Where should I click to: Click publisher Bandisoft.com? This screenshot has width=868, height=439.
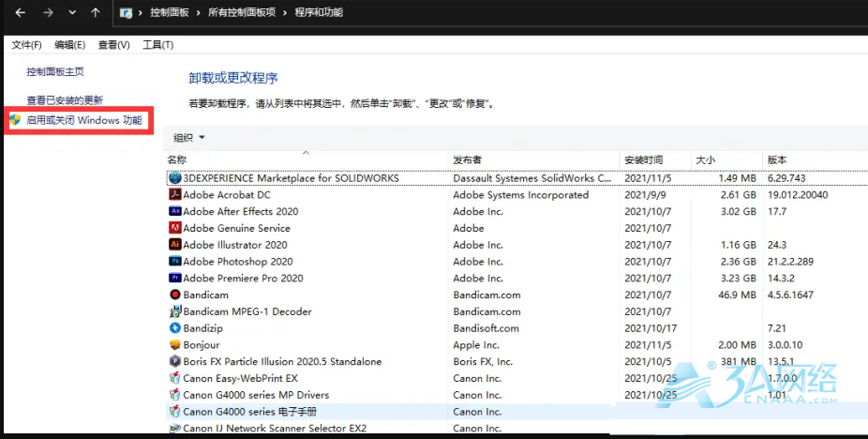tap(486, 328)
